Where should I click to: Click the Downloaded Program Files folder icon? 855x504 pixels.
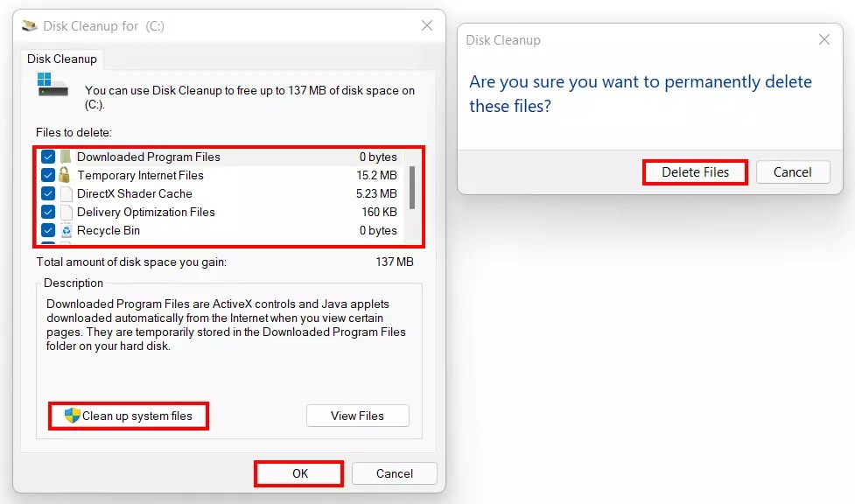click(x=67, y=157)
